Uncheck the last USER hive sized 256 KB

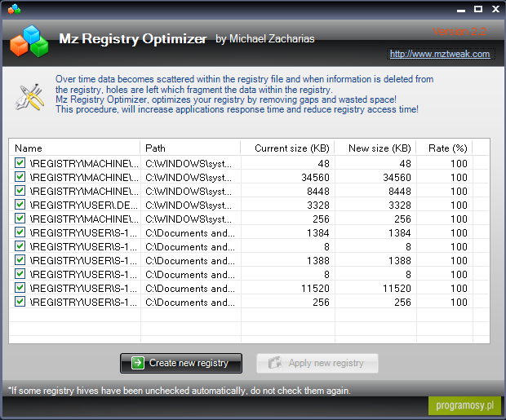tap(20, 302)
